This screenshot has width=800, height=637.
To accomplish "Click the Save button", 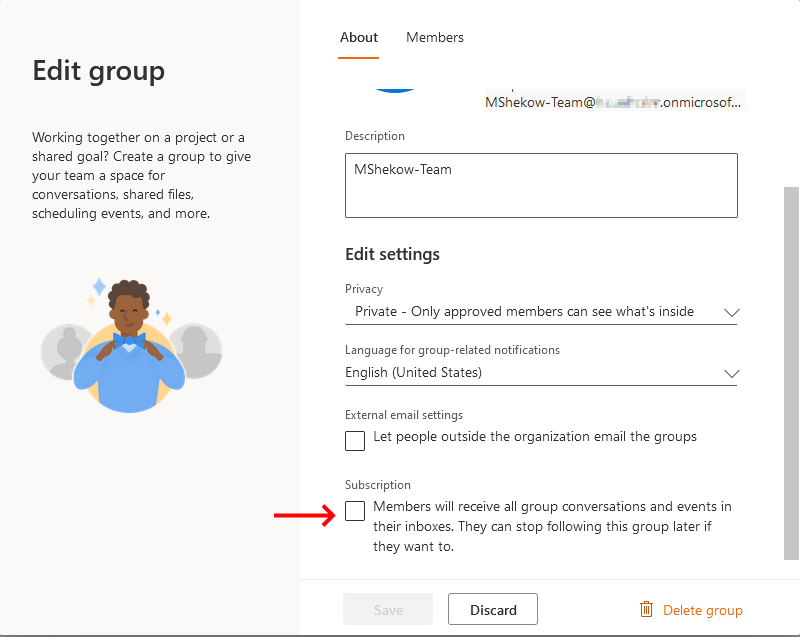I will click(388, 609).
